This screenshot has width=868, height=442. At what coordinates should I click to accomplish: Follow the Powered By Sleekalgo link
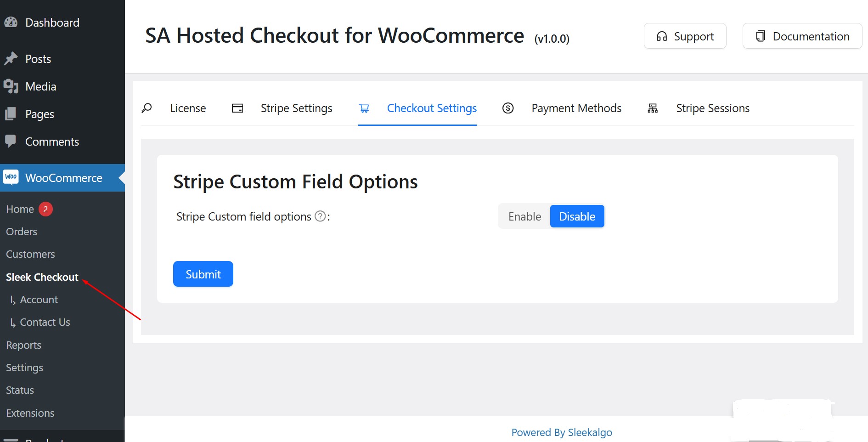561,432
